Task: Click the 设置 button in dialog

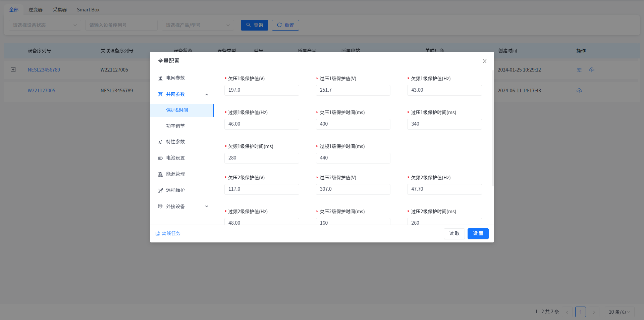Action: tap(478, 234)
